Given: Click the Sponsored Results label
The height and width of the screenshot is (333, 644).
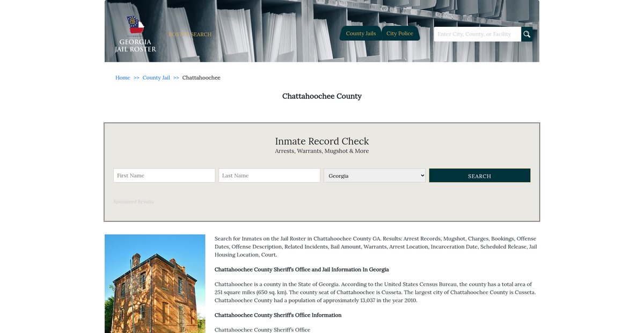Looking at the screenshot, I should pos(133,202).
